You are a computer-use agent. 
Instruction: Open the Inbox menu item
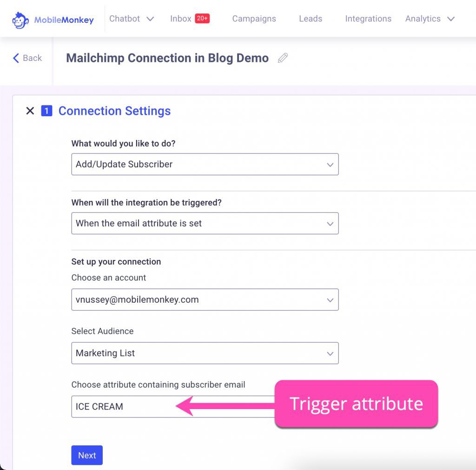click(181, 19)
